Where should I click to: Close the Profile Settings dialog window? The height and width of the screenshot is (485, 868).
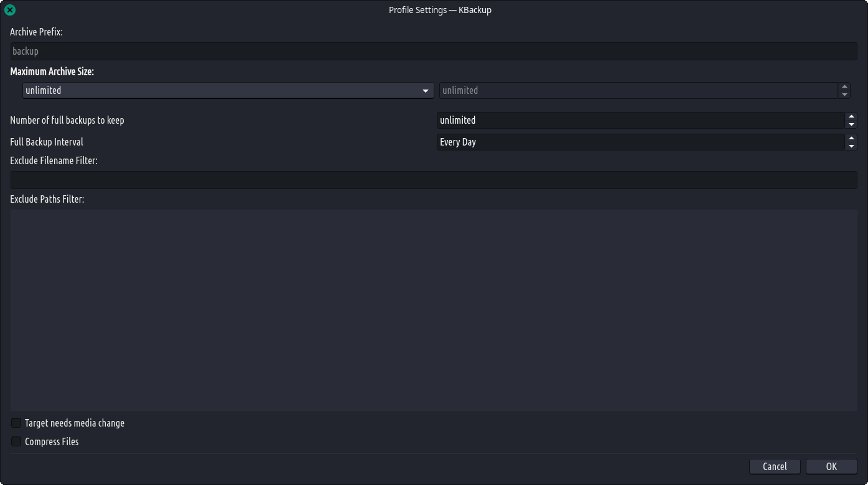[x=10, y=10]
